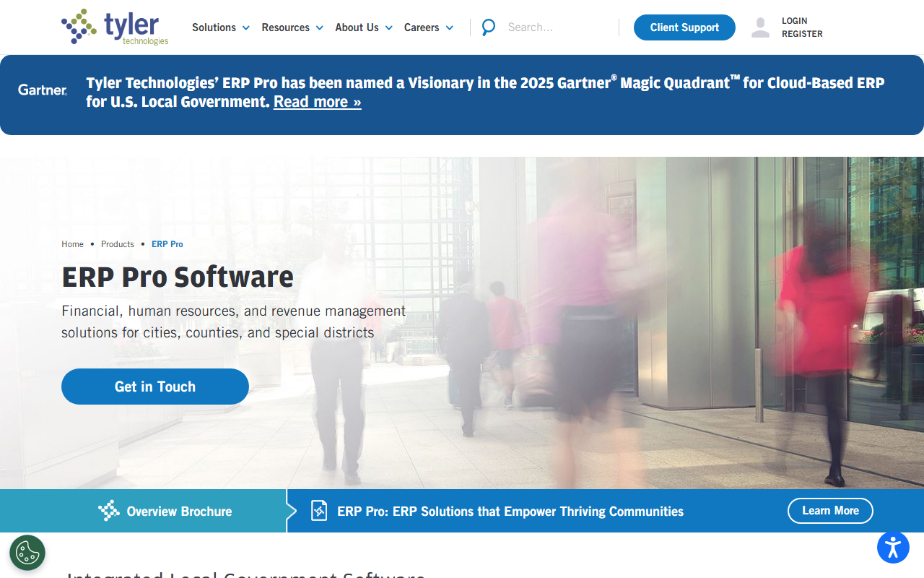The width and height of the screenshot is (924, 578).
Task: Click the Get in Touch button
Action: [155, 387]
